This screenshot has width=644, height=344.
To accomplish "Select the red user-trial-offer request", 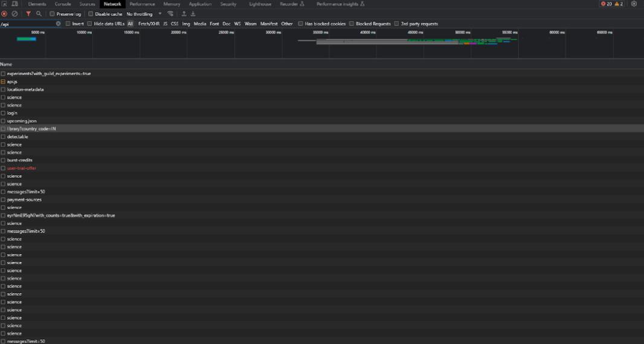I will [x=322, y=168].
